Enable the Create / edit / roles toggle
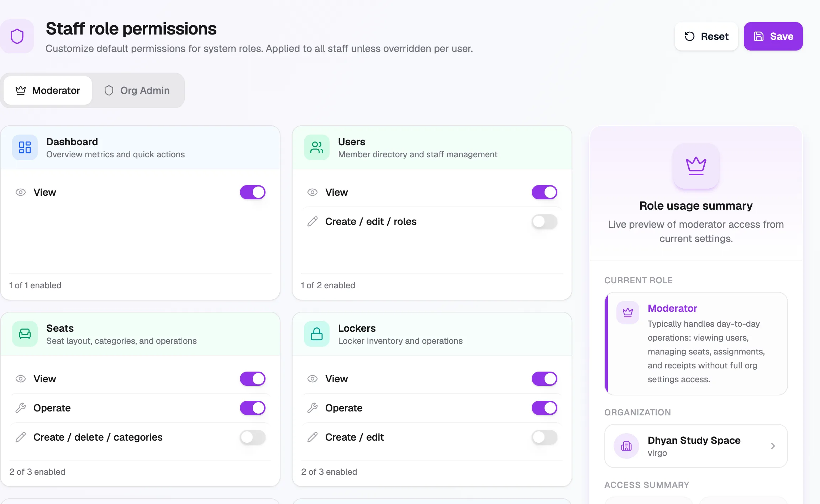 (545, 221)
